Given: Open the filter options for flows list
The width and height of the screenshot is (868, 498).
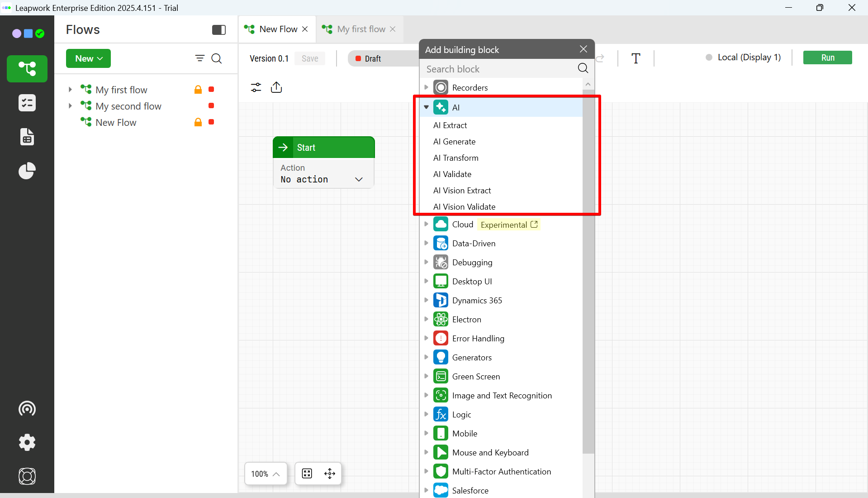Looking at the screenshot, I should pyautogui.click(x=199, y=58).
